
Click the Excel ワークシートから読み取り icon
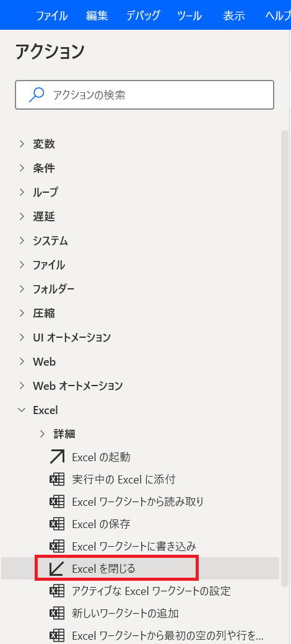56,501
